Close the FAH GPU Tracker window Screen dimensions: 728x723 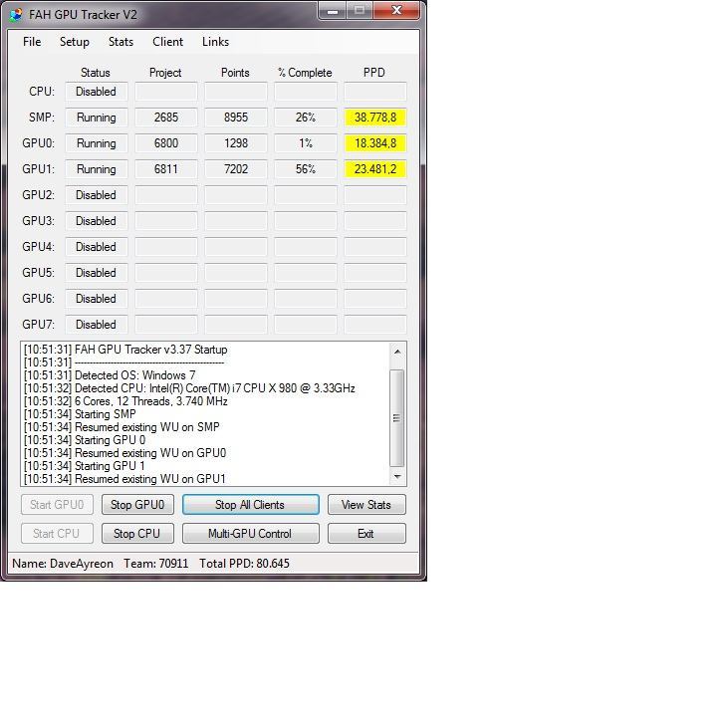(x=396, y=10)
